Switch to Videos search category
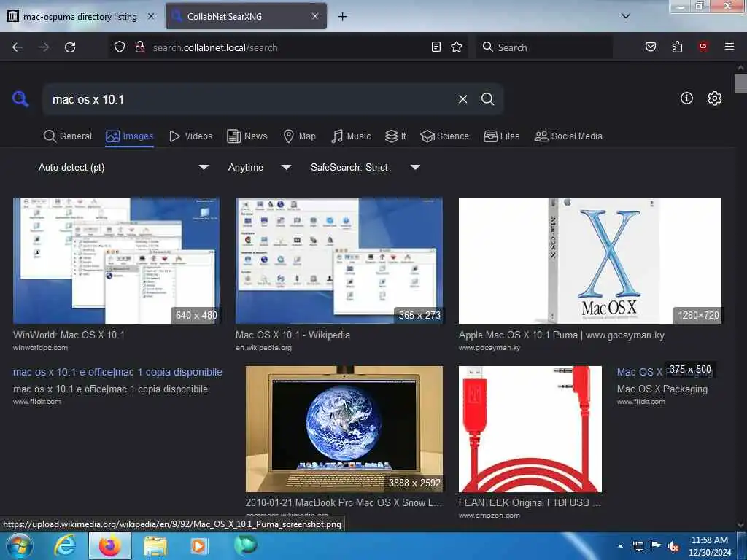 click(191, 136)
